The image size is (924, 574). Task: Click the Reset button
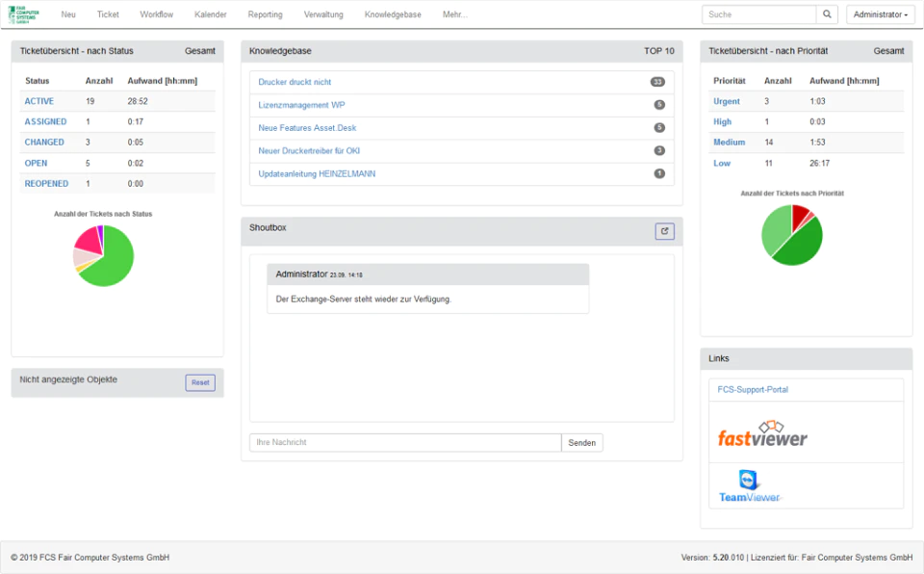click(x=200, y=382)
